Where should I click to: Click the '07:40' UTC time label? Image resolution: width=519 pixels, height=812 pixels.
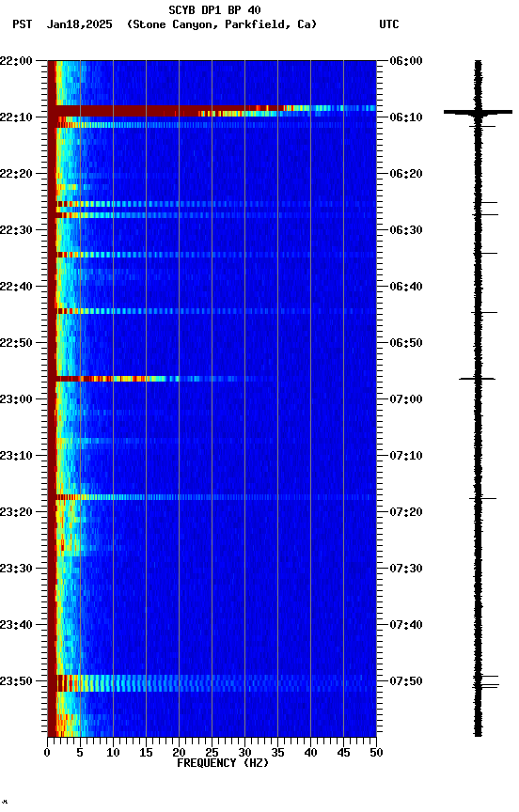[406, 626]
